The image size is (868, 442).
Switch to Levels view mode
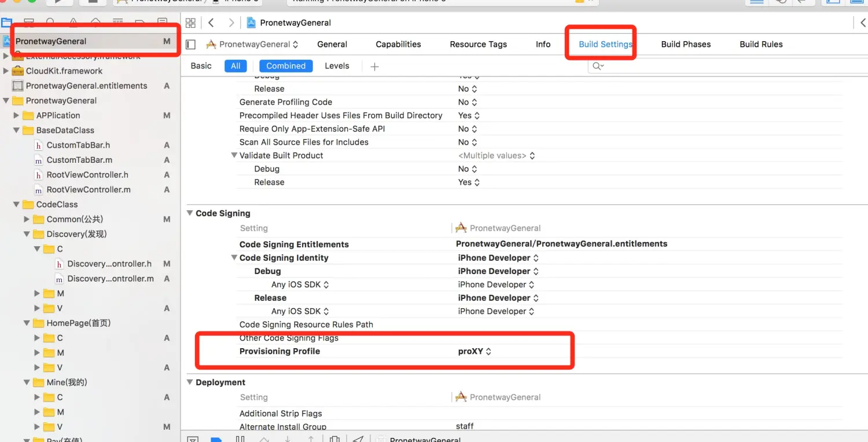click(337, 66)
